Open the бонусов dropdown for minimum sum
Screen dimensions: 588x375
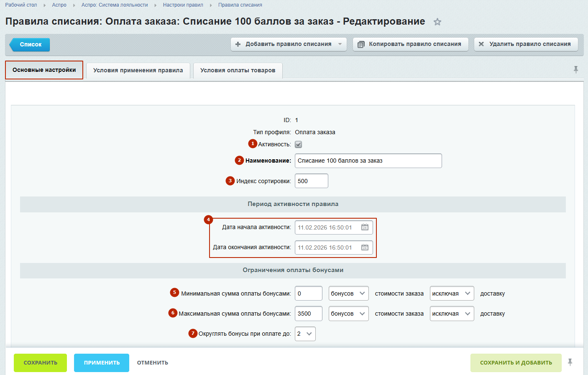point(348,293)
